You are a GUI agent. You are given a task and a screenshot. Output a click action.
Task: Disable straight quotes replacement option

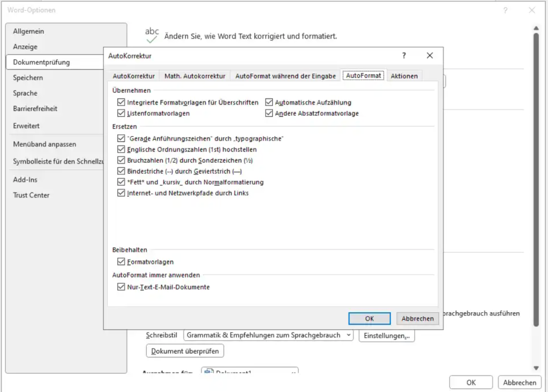121,138
